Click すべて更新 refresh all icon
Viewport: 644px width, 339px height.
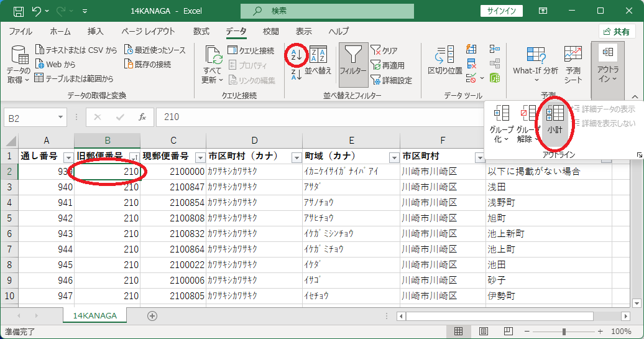point(213,55)
